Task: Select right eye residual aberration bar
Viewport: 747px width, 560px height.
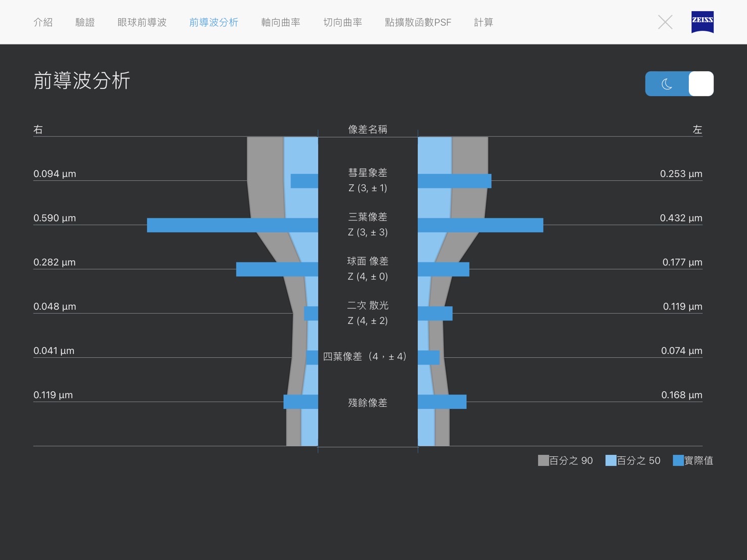Action: coord(301,402)
